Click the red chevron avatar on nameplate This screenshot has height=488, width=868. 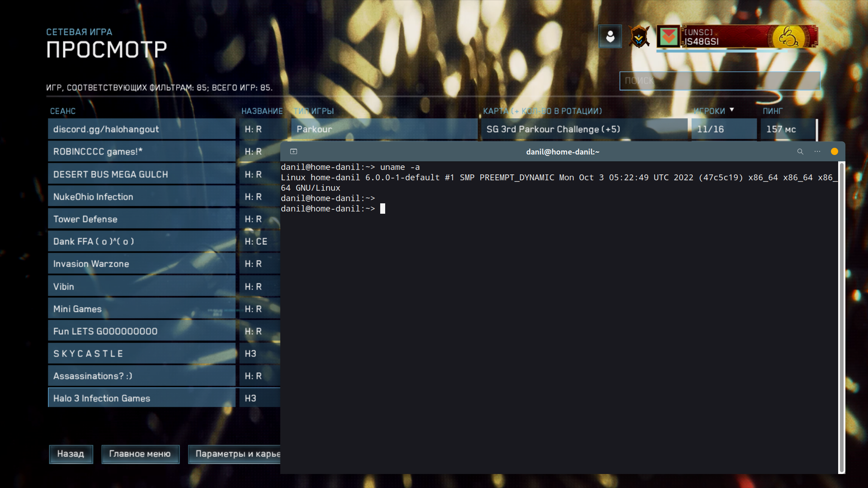pos(669,37)
